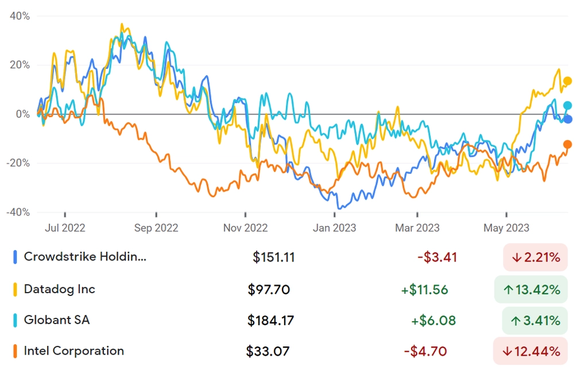Viewport: 588px width, 370px height.
Task: Click the Jan 2023 axis tick label
Action: 335,228
